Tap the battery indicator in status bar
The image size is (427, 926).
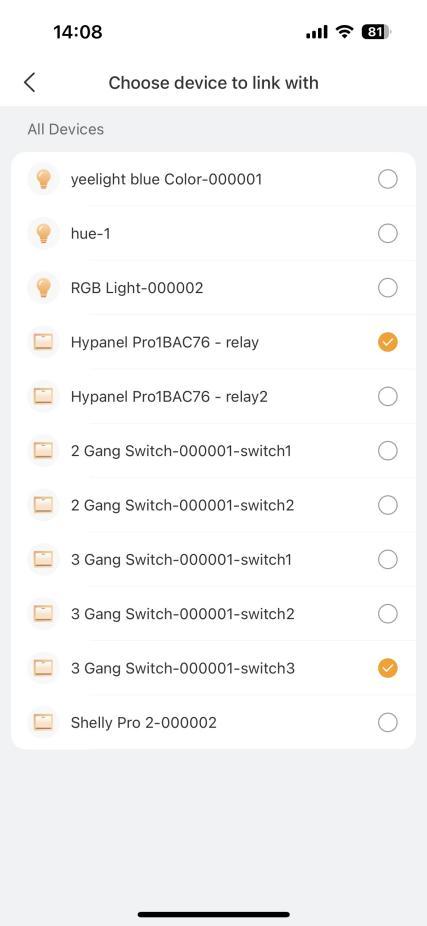click(x=376, y=32)
